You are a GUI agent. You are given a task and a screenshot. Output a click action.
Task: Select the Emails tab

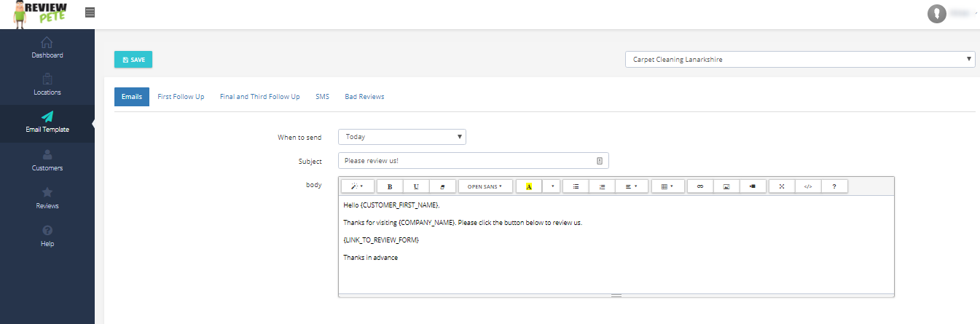tap(132, 97)
